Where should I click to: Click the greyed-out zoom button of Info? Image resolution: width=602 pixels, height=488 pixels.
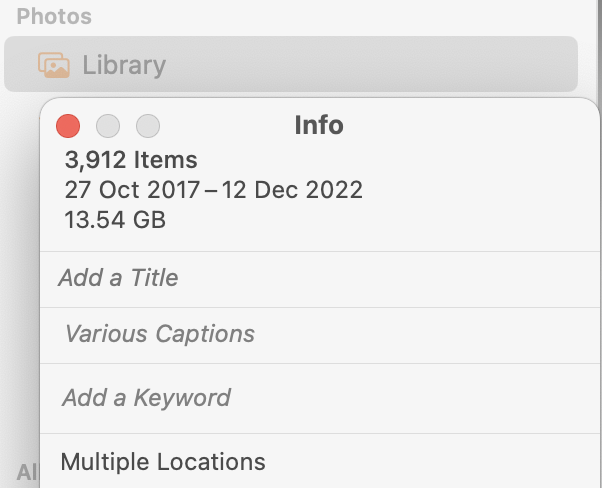pyautogui.click(x=148, y=126)
